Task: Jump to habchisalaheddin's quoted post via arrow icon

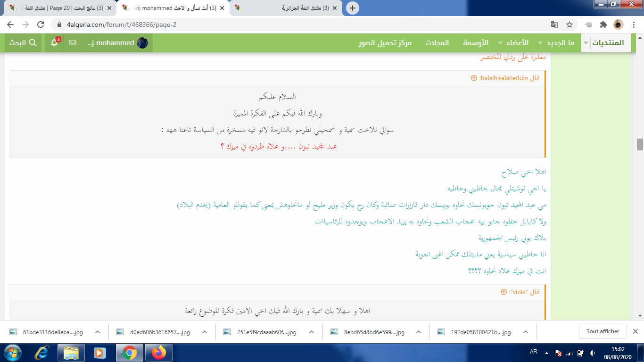Action: pyautogui.click(x=474, y=78)
